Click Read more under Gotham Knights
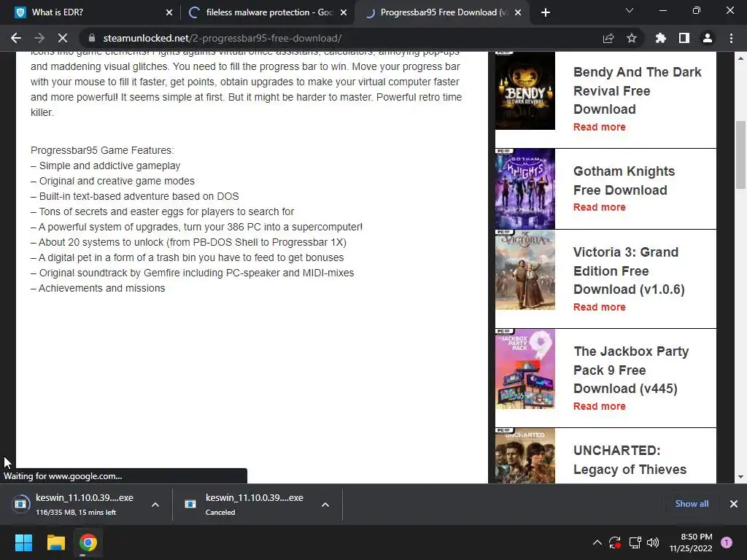The height and width of the screenshot is (560, 747). [x=600, y=207]
